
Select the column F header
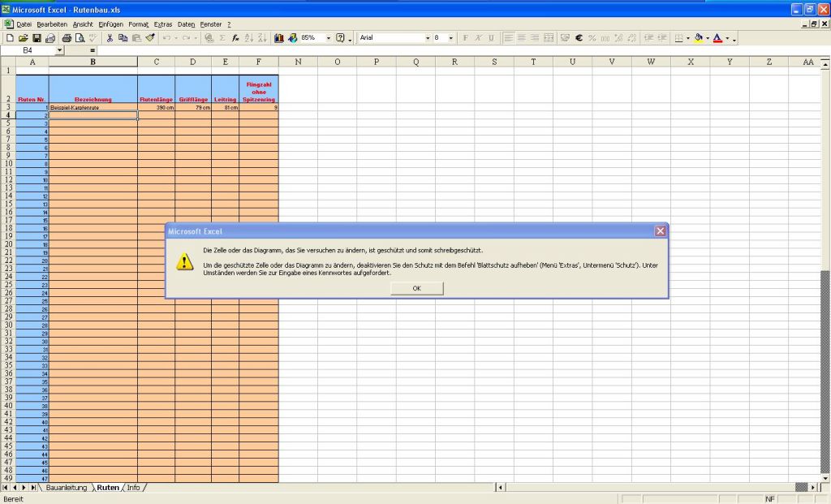pos(258,62)
